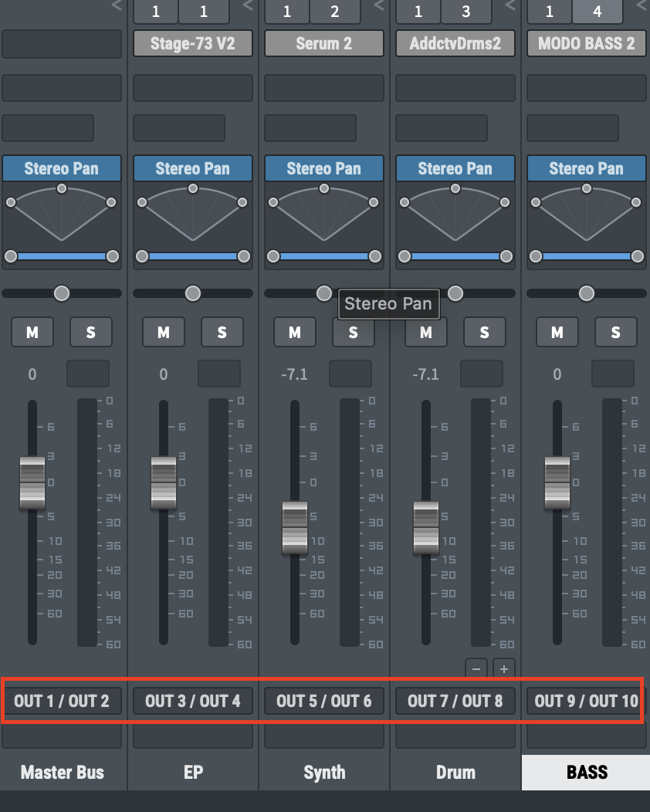This screenshot has height=812, width=650.
Task: Select the BASS channel name label
Action: [x=586, y=773]
